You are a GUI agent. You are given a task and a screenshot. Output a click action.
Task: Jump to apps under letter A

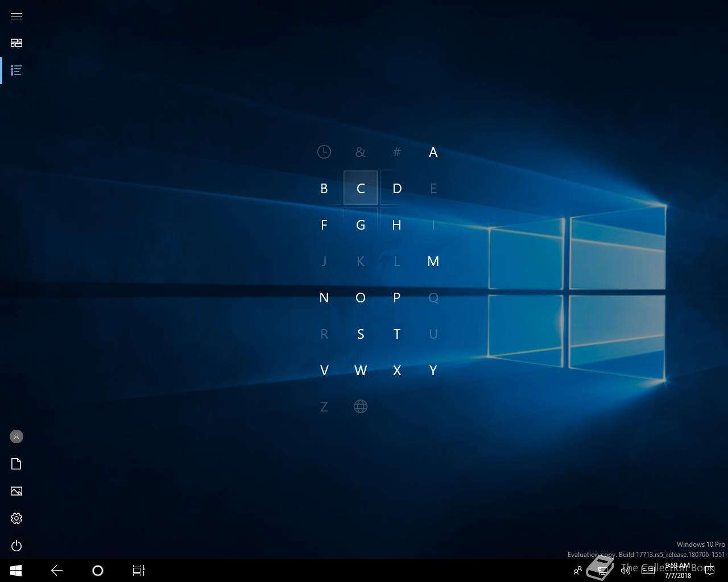[433, 152]
